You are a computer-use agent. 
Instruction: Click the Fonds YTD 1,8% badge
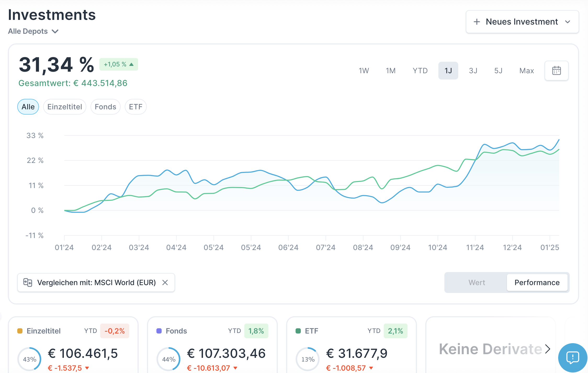[256, 331]
